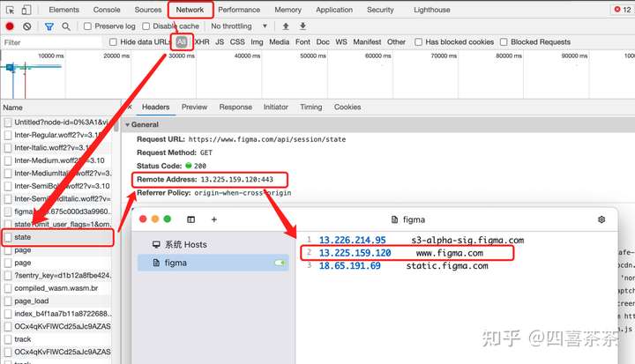Screen dimensions: 635x364
Task: Open network search magnifier icon
Action: point(65,26)
